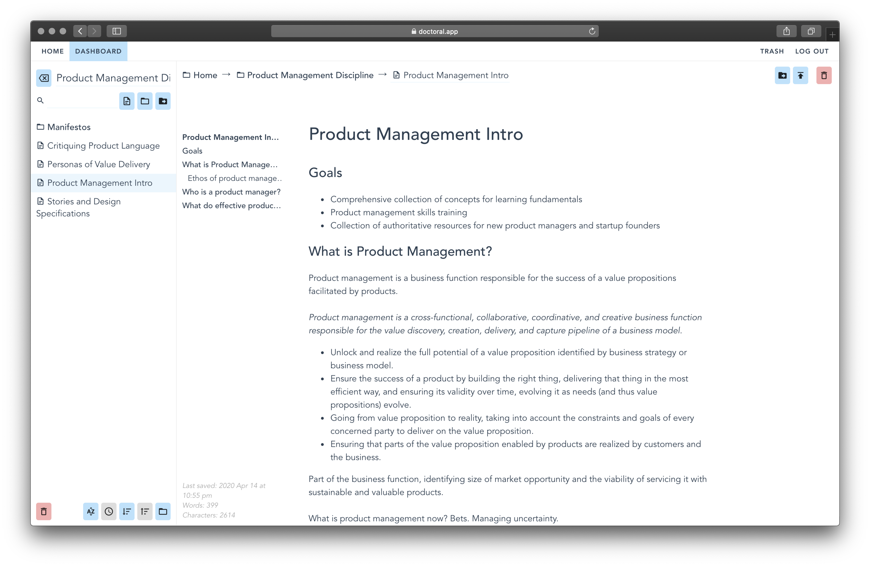Toggle the browser sidebar panel icon
This screenshot has height=588, width=870.
[x=117, y=31]
